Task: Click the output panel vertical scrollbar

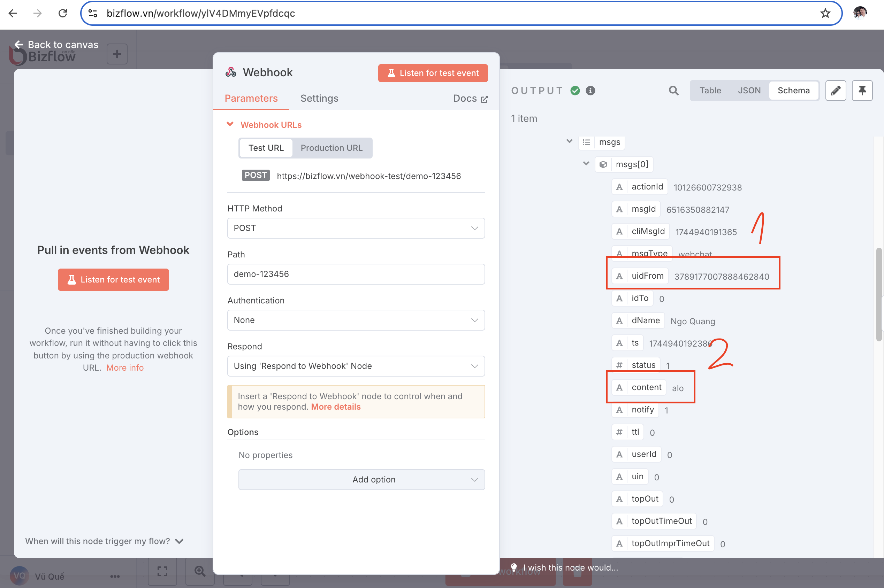Action: pos(878,294)
